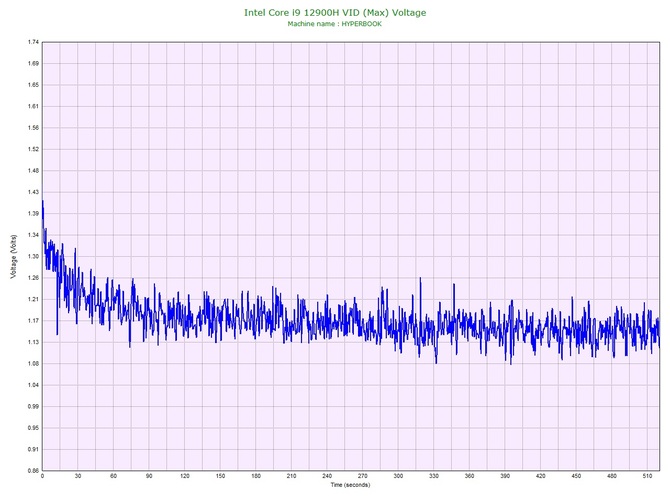Click the 510 tick on the time axis
This screenshot has width=670, height=502.
647,476
